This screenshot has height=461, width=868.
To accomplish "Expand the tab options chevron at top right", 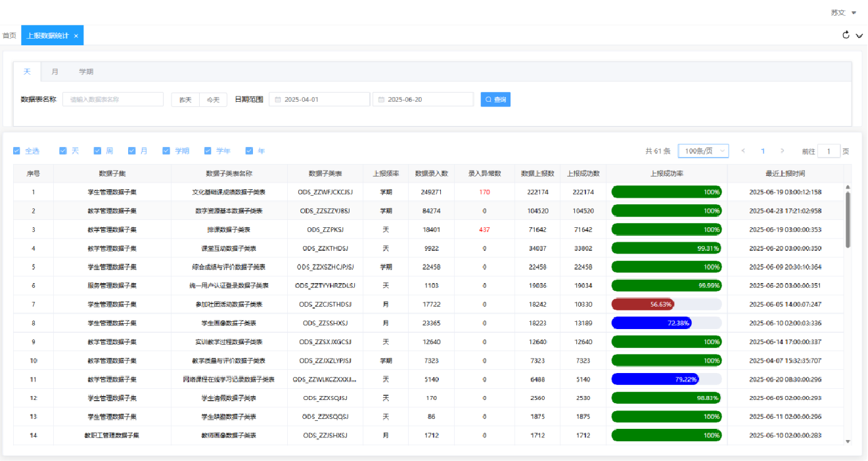I will [859, 35].
